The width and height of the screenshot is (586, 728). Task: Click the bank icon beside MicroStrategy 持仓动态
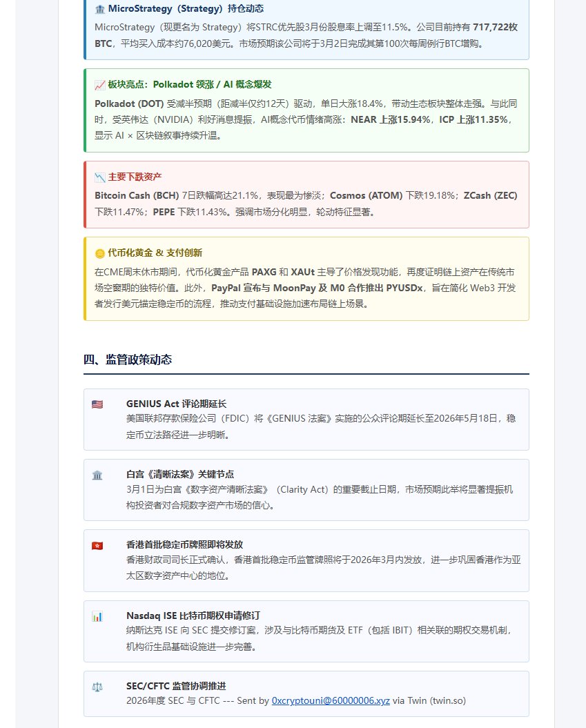click(x=99, y=9)
